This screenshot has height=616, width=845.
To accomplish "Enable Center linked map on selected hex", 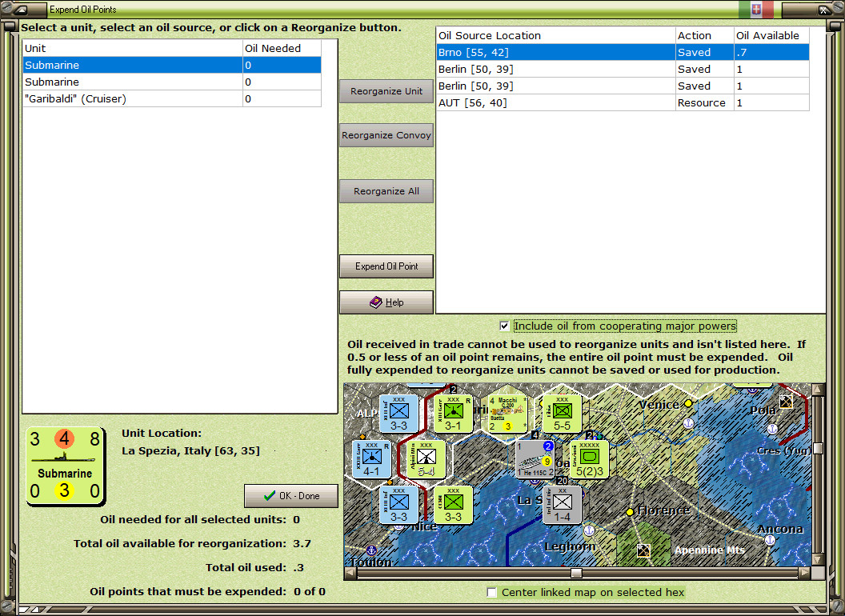I will click(x=491, y=592).
